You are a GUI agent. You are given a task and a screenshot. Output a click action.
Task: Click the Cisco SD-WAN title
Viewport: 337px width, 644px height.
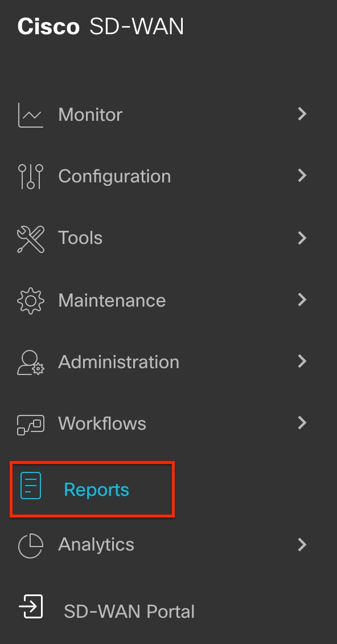pyautogui.click(x=101, y=27)
